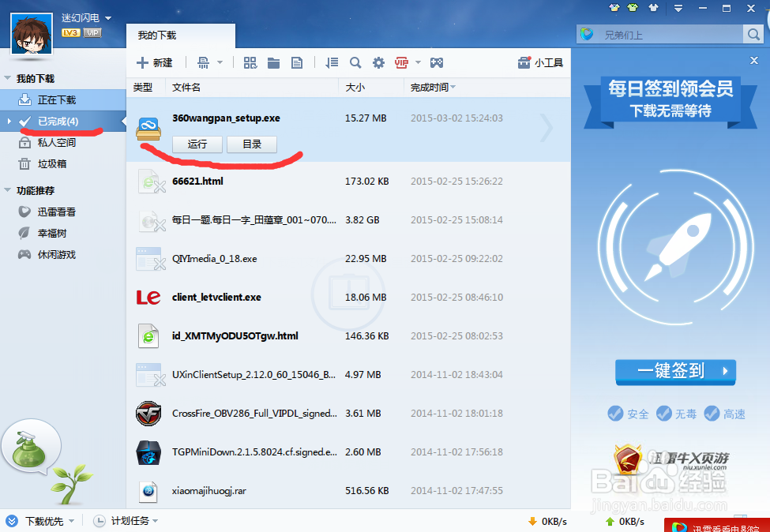This screenshot has height=532, width=770.
Task: Open the main menu triangle icon in title bar
Action: tap(678, 9)
